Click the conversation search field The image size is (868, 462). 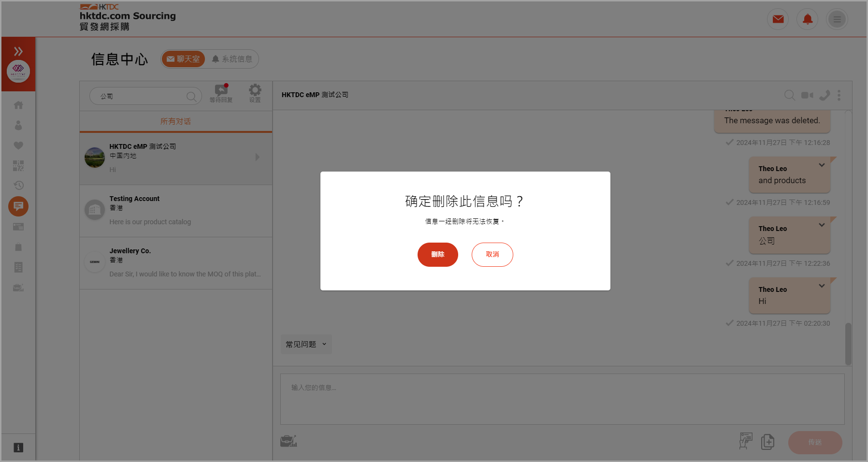pos(145,96)
